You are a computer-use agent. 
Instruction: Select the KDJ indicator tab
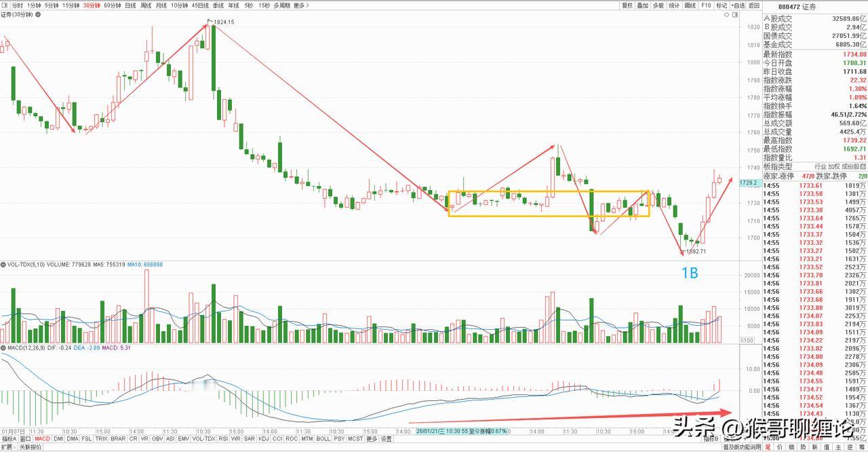click(x=264, y=438)
